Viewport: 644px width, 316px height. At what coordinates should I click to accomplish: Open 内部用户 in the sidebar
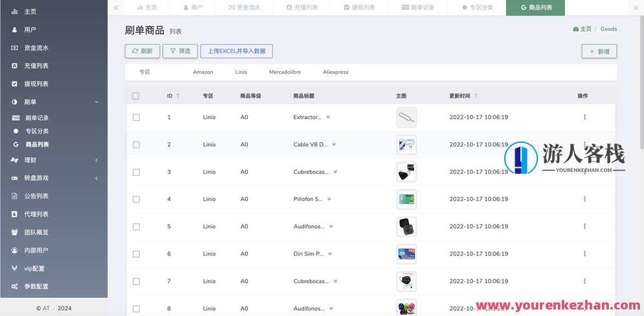coord(53,250)
